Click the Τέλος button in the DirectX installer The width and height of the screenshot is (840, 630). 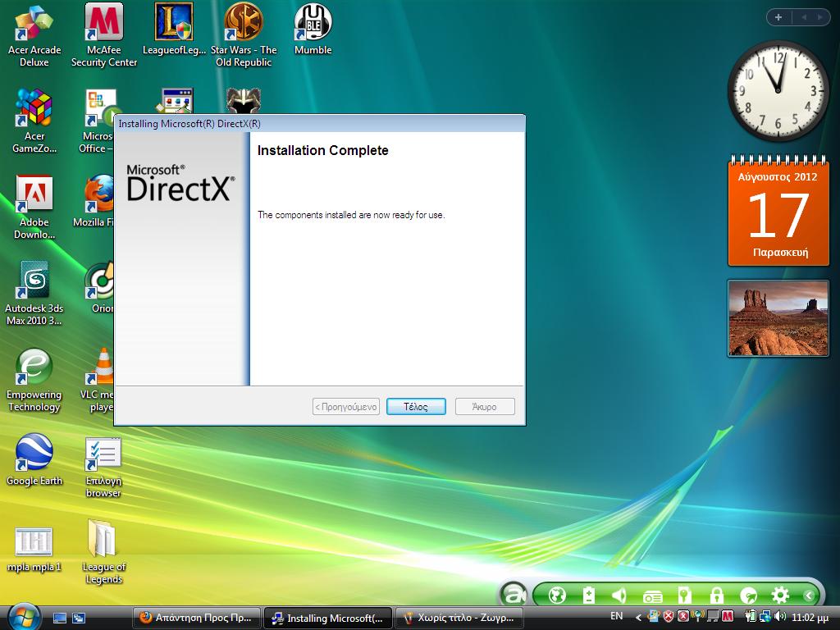[416, 407]
